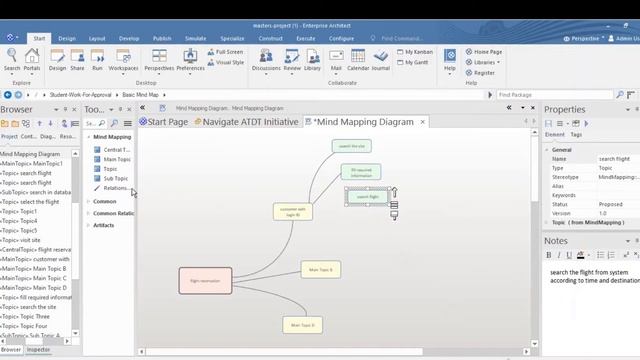Apply bullet list in Notes
The width and height of the screenshot is (640, 360).
point(600,255)
